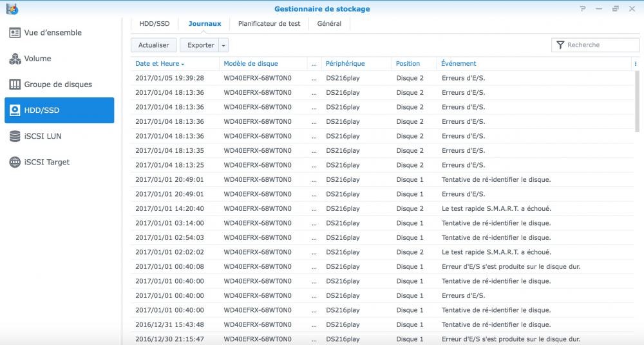
Task: Select iSCSI Target in sidebar
Action: [59, 162]
